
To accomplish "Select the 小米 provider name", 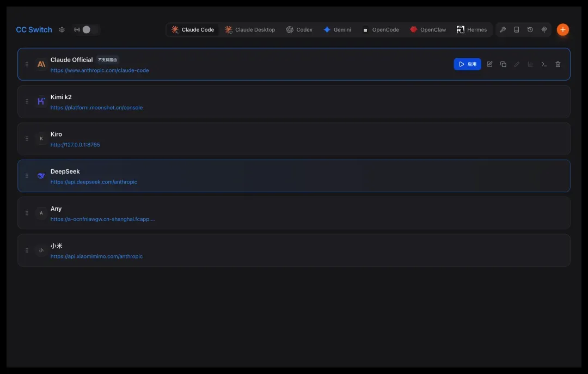I will pyautogui.click(x=56, y=246).
